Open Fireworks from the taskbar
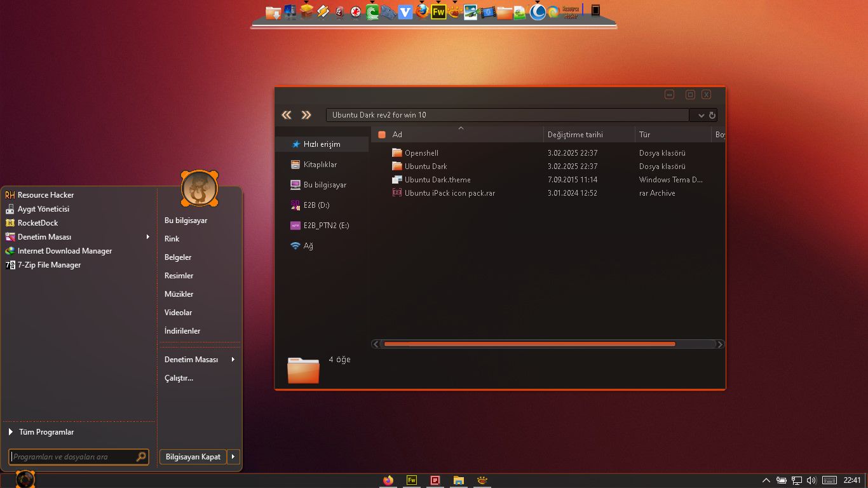This screenshot has height=488, width=868. pyautogui.click(x=411, y=480)
